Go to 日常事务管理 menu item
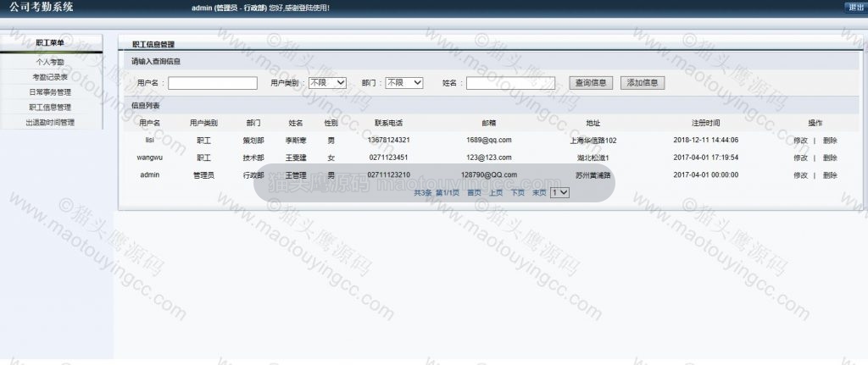868x365 pixels. [50, 92]
